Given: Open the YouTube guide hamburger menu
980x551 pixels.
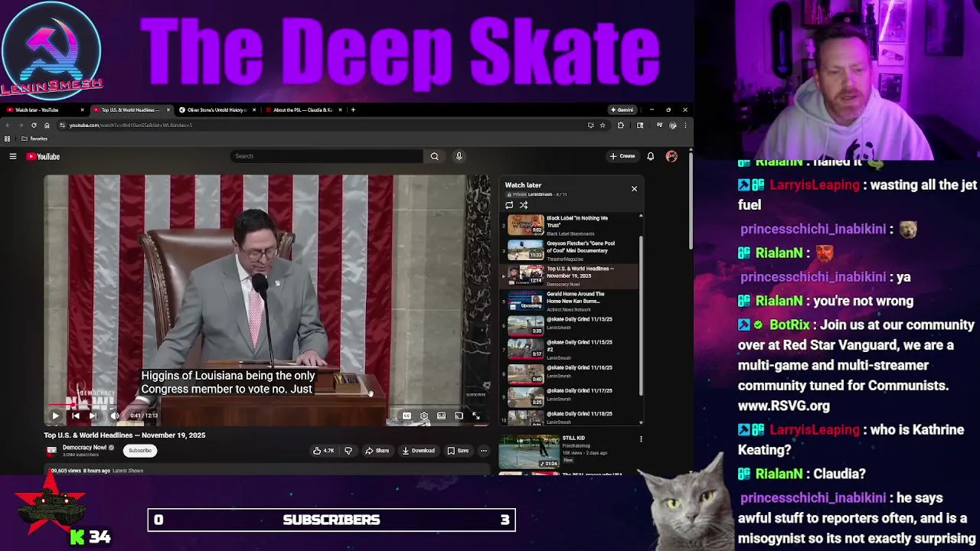Looking at the screenshot, I should point(13,156).
